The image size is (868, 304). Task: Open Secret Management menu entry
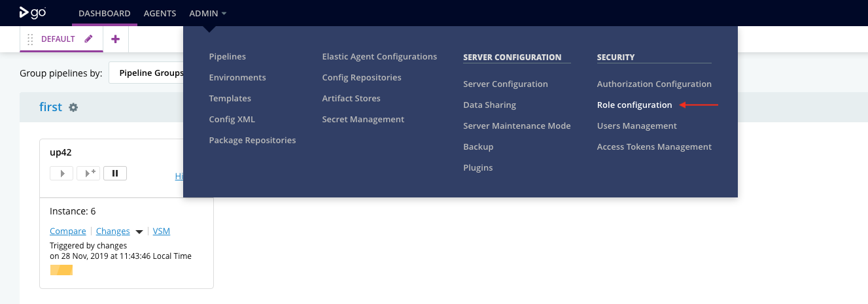[363, 119]
